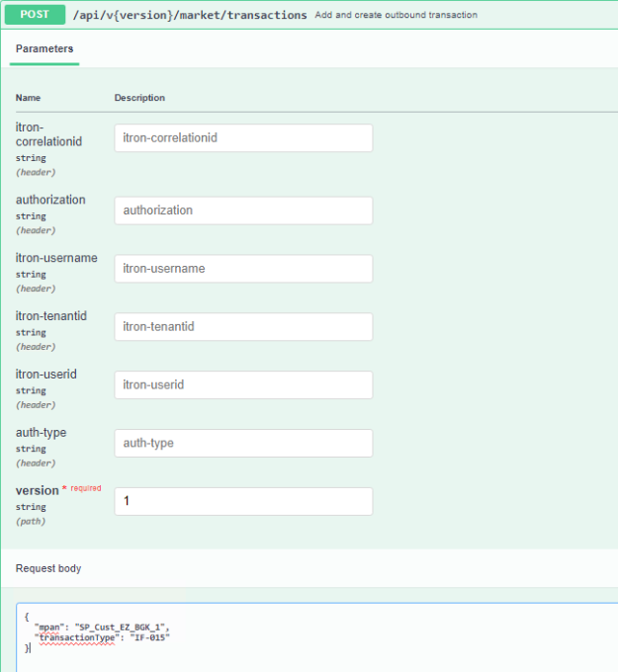
Task: Click the version field containing 1
Action: pos(243,501)
